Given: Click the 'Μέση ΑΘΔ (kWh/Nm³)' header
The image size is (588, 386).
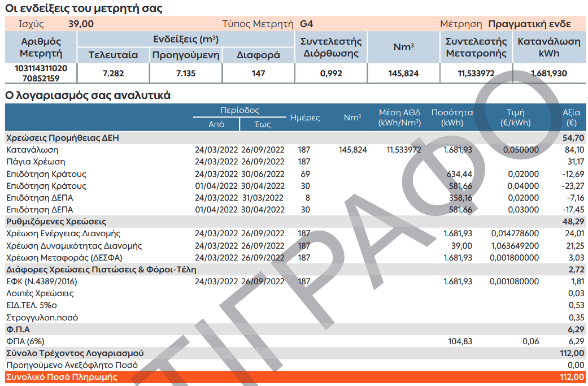Looking at the screenshot, I should coord(400,118).
